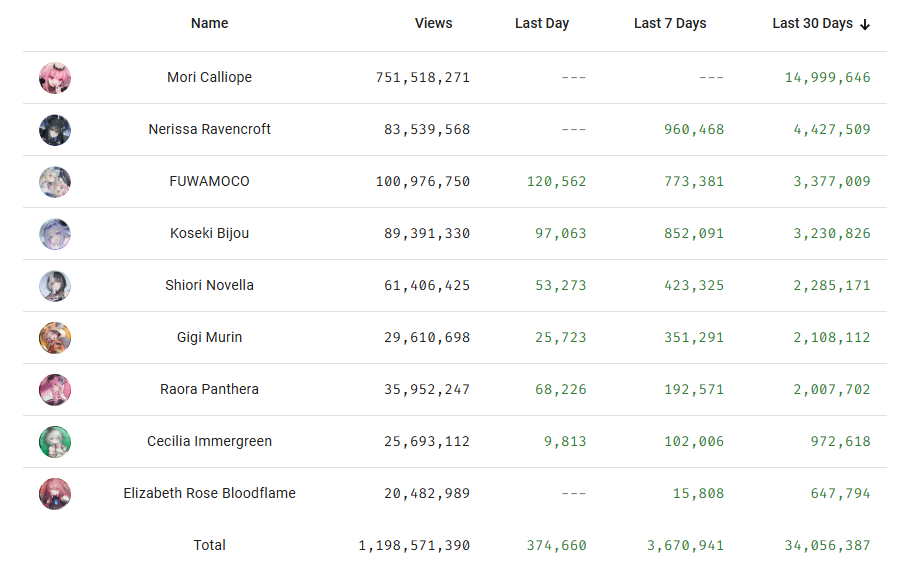
Task: Click Shiori Novella's avatar
Action: pyautogui.click(x=55, y=285)
